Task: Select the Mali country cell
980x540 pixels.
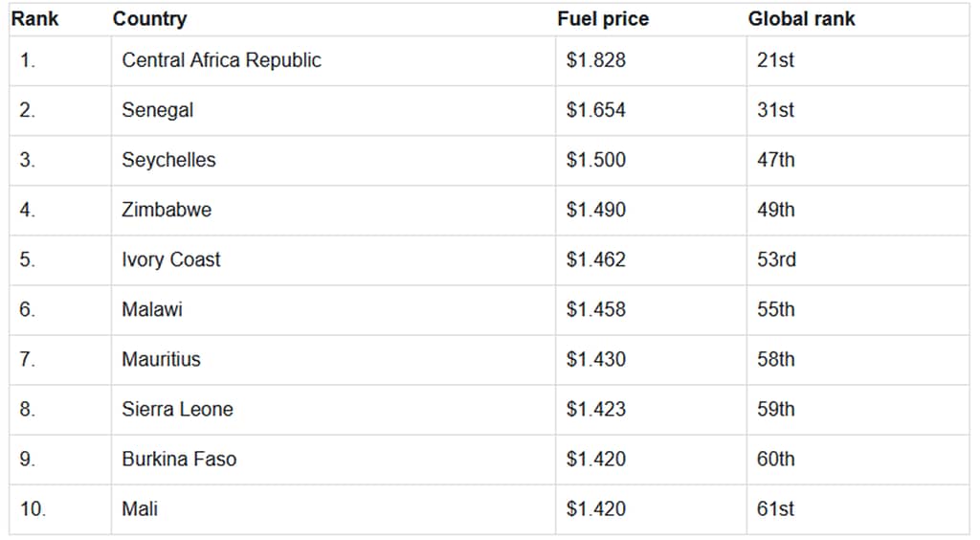Action: click(140, 508)
